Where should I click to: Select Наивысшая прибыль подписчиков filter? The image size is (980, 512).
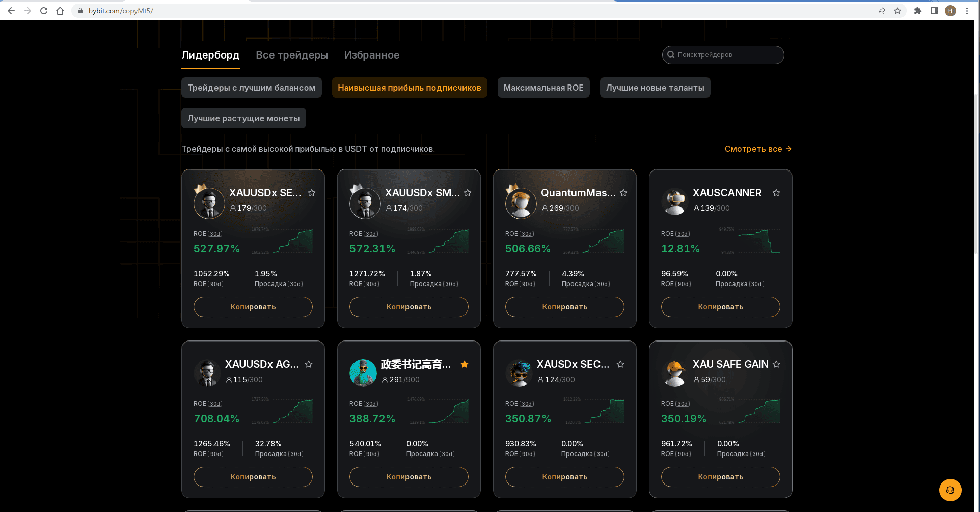tap(410, 88)
